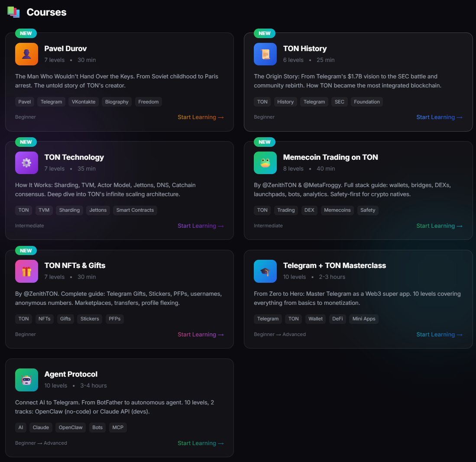The width and height of the screenshot is (476, 462).
Task: Click the Courses books icon in header
Action: point(14,12)
